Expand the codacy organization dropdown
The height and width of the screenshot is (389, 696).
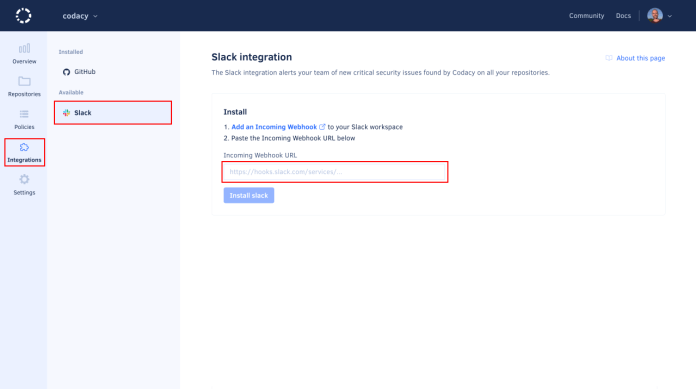pos(80,16)
